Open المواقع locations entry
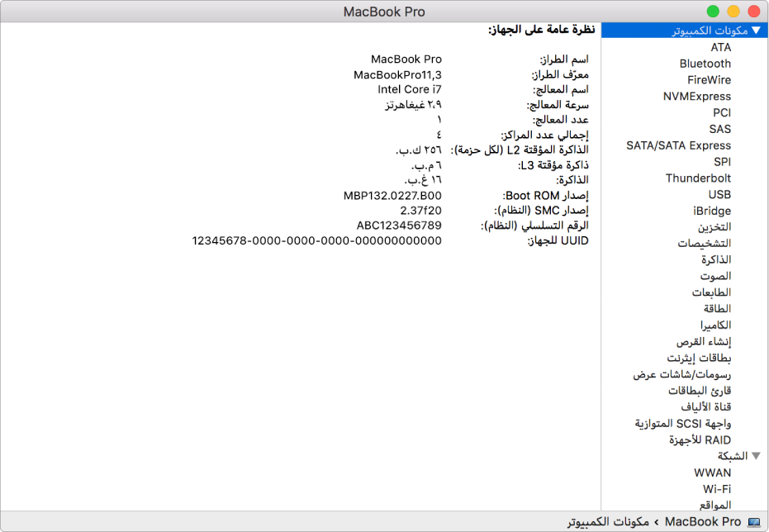This screenshot has width=769, height=532. click(x=715, y=505)
